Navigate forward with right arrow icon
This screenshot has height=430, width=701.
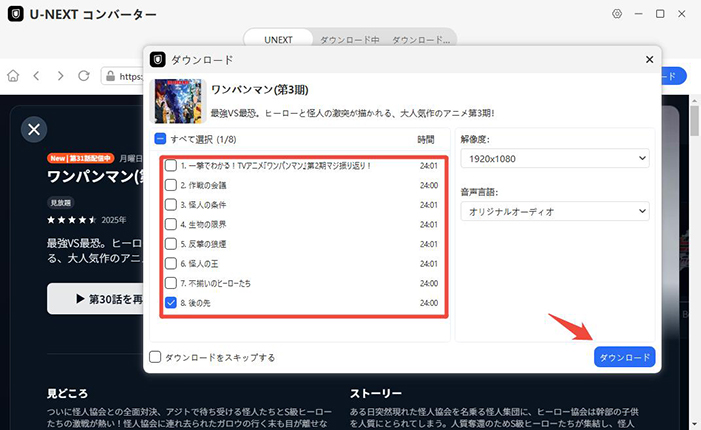(x=60, y=76)
